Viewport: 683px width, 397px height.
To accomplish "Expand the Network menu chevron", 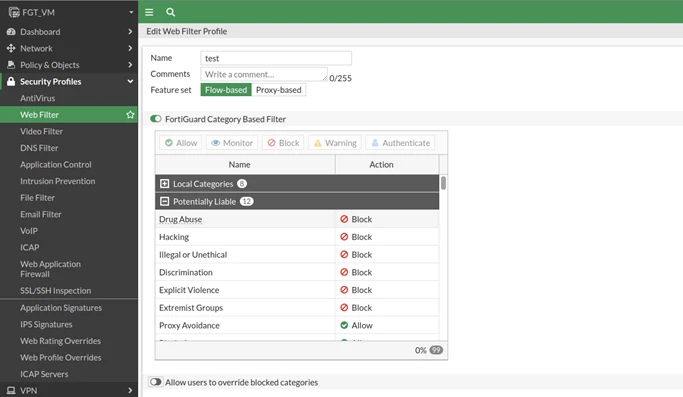I will (130, 48).
